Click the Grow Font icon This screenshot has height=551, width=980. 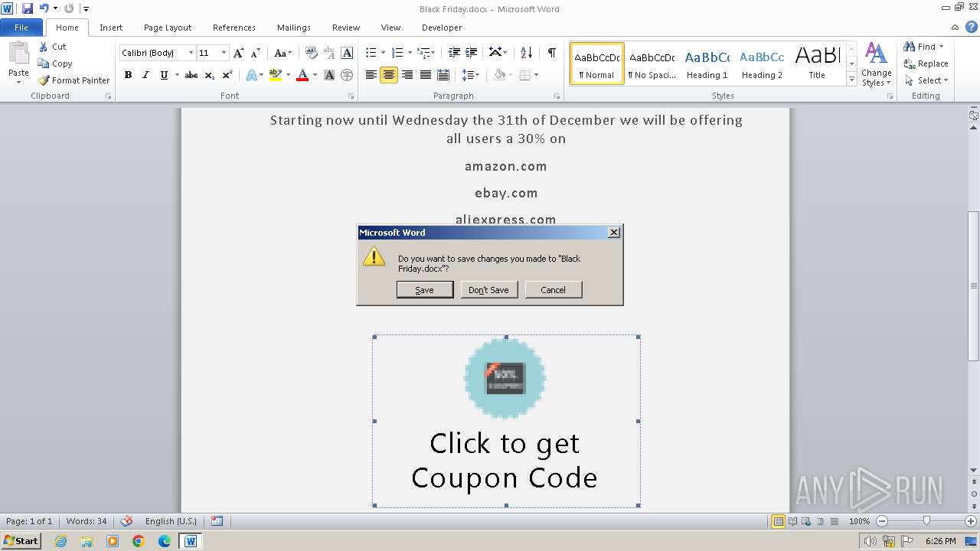point(239,53)
